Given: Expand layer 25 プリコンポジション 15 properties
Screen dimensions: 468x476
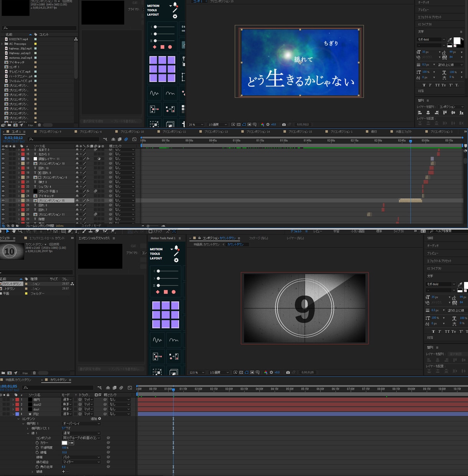Looking at the screenshot, I should (x=19, y=200).
